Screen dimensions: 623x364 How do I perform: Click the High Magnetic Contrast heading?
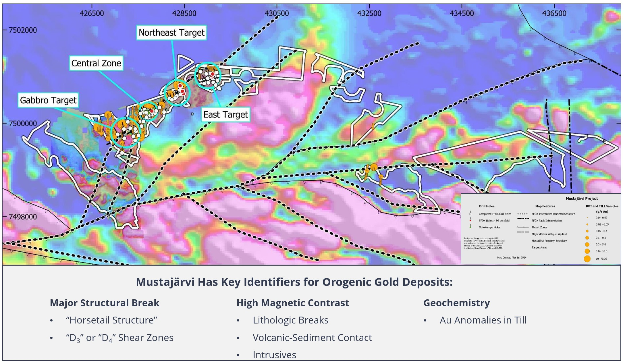[x=293, y=303]
